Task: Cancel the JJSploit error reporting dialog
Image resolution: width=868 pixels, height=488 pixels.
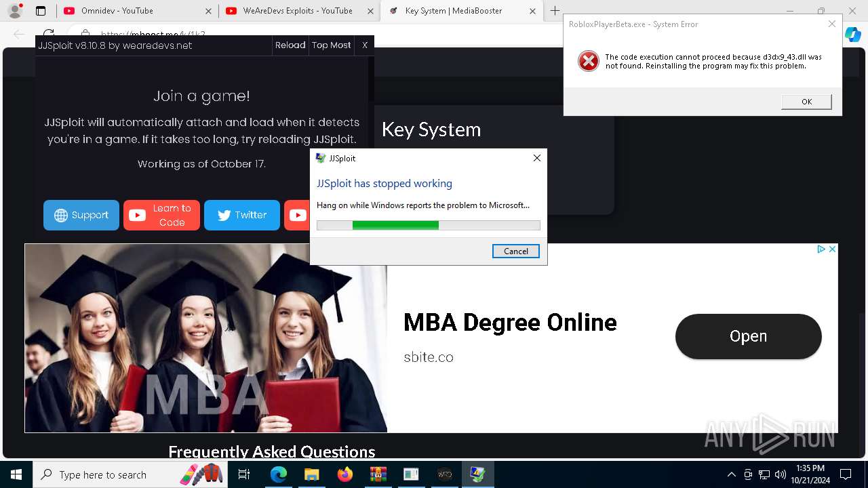Action: tap(515, 251)
